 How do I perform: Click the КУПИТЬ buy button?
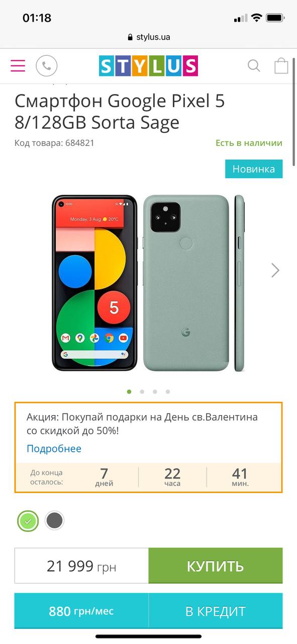pos(216,566)
